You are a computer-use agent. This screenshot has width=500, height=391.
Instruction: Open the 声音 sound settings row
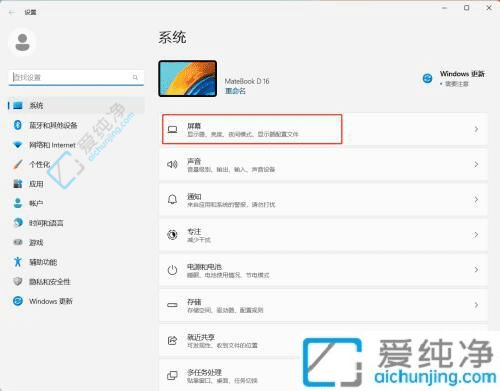(x=323, y=165)
